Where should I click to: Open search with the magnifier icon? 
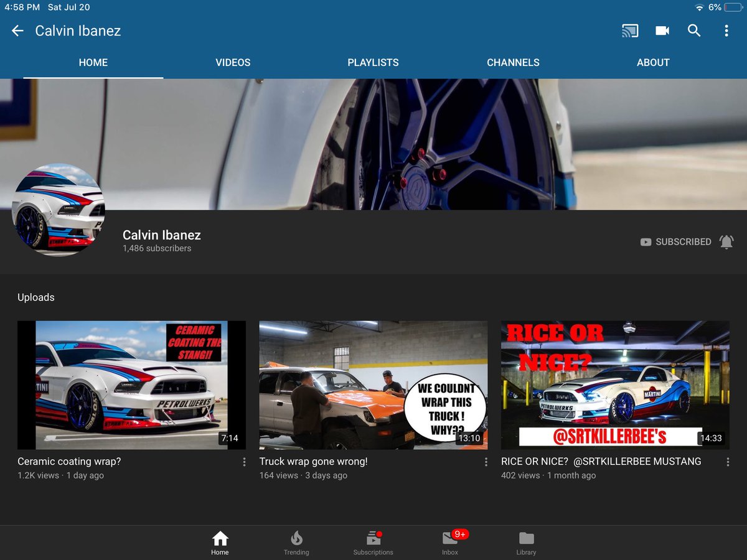tap(694, 30)
